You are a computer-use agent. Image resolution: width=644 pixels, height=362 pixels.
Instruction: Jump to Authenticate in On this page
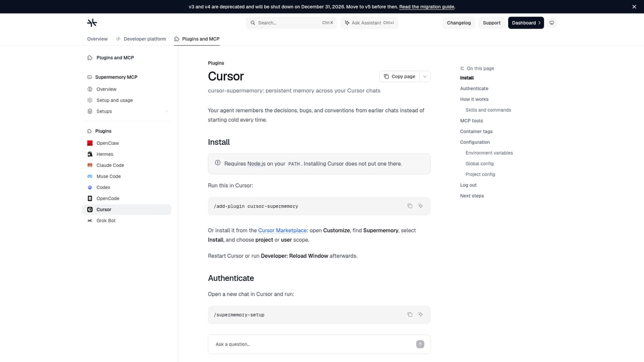coord(474,88)
